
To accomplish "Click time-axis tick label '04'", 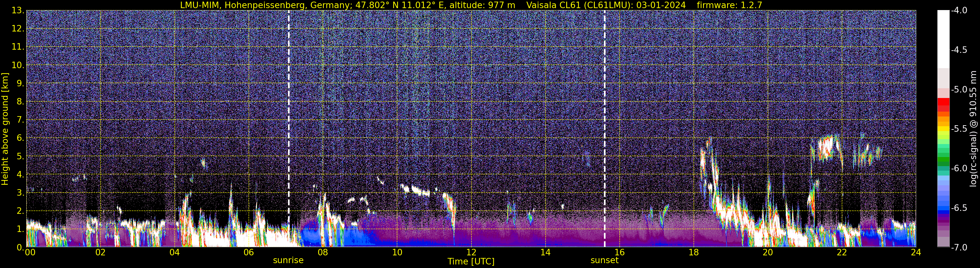I will click(x=174, y=252).
